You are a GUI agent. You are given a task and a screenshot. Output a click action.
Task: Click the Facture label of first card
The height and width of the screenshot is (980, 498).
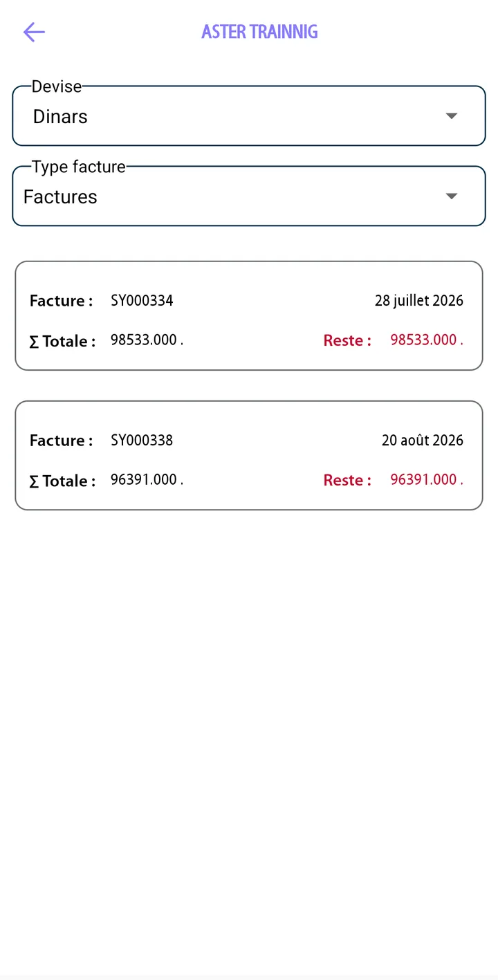point(61,301)
